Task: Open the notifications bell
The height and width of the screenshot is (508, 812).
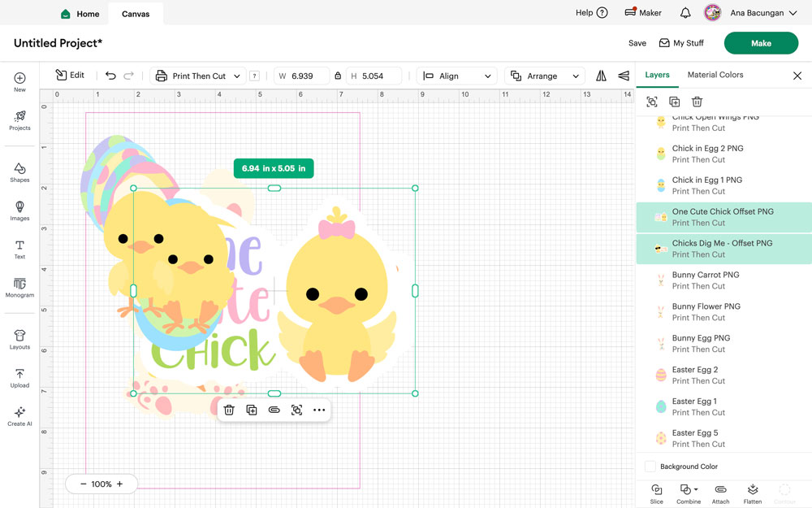Action: [x=685, y=13]
